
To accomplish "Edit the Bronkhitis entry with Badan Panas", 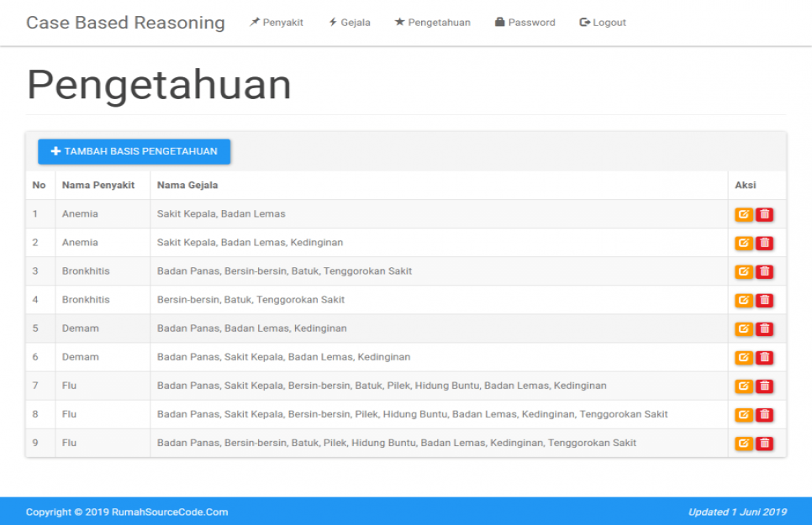I will click(x=744, y=270).
